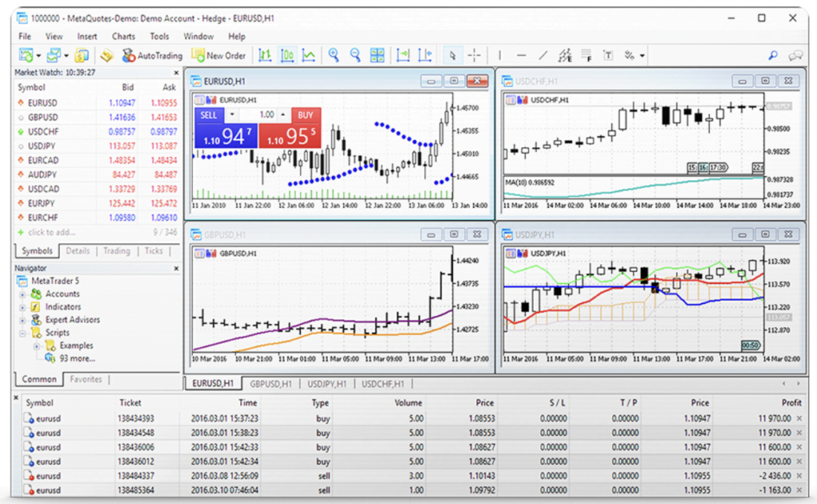The image size is (817, 504).
Task: Click 'click to add...' in Market Watch
Action: 52,232
